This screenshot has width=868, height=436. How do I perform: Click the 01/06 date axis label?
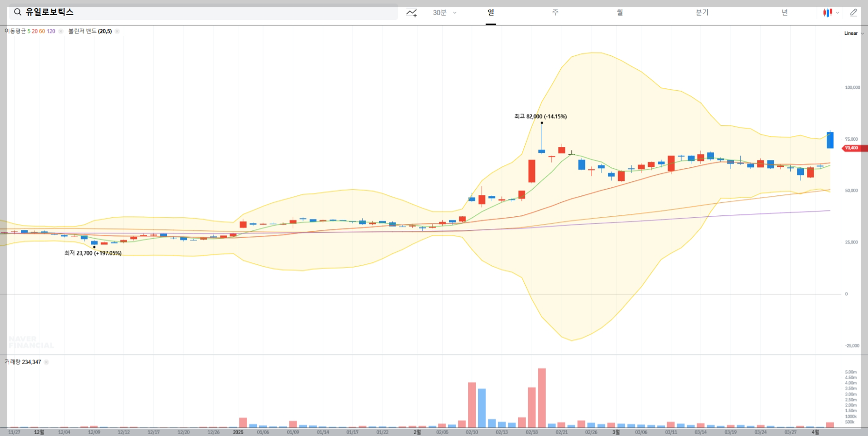263,432
